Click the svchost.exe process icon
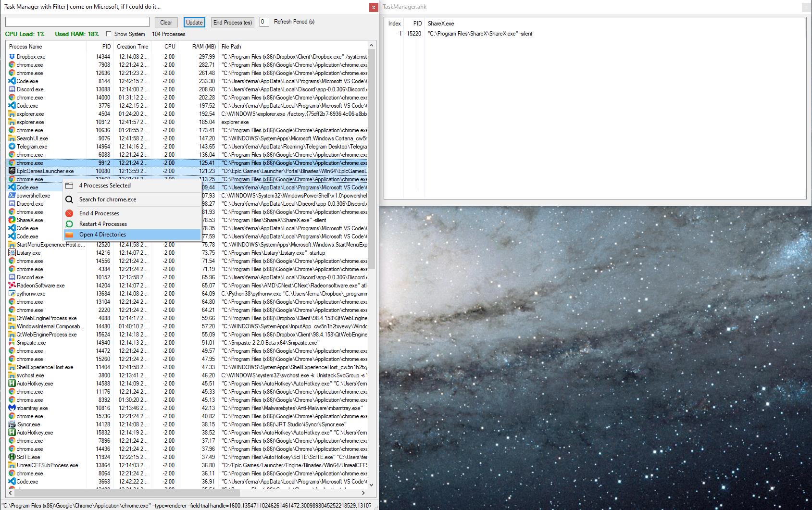 (x=12, y=375)
